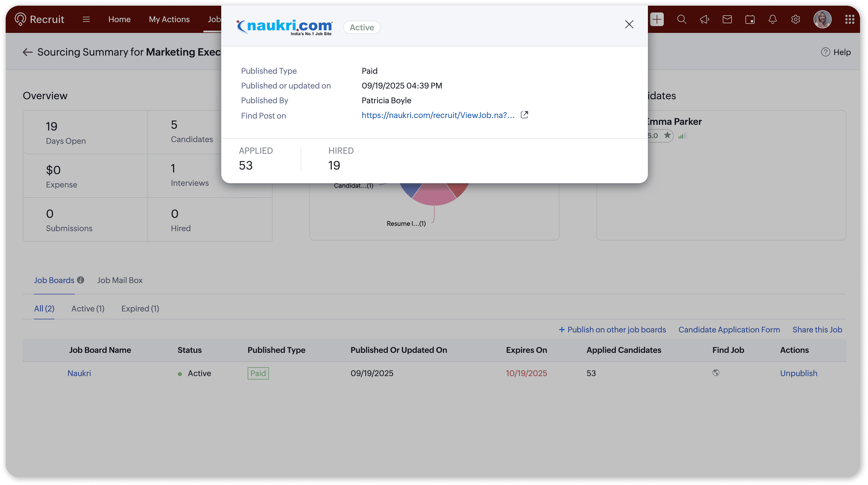The image size is (868, 485).
Task: Click the notifications bell icon
Action: tap(773, 19)
